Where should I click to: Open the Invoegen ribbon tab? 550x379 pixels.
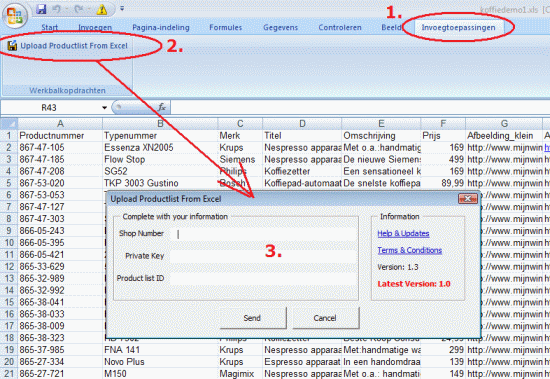tap(95, 27)
